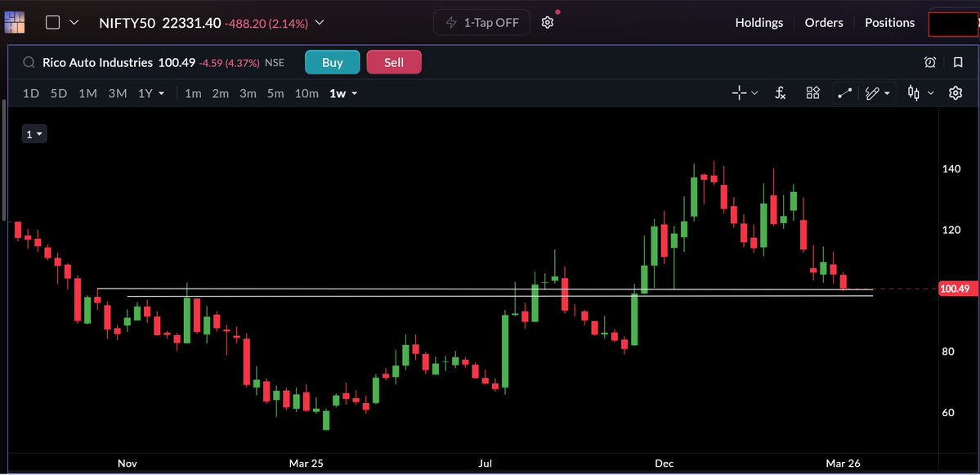Screen dimensions: 980x475
Task: Open the top bar settings gear
Action: coord(548,23)
